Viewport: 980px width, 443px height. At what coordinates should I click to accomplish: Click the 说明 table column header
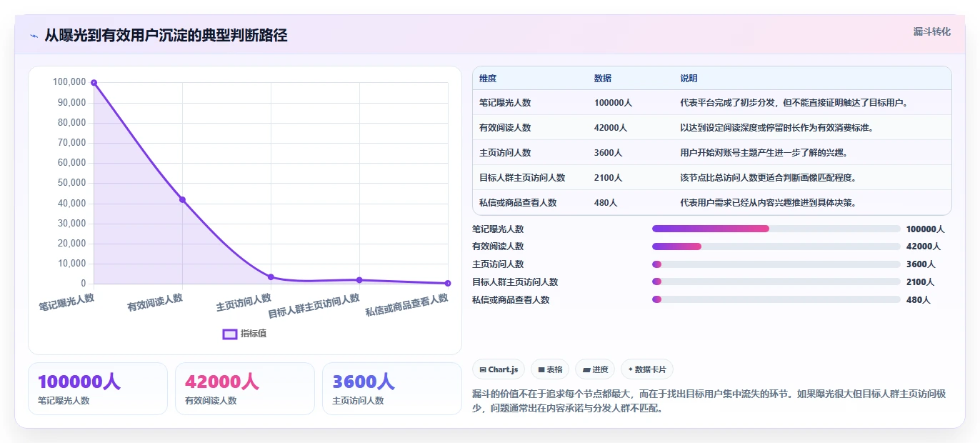[x=689, y=79]
